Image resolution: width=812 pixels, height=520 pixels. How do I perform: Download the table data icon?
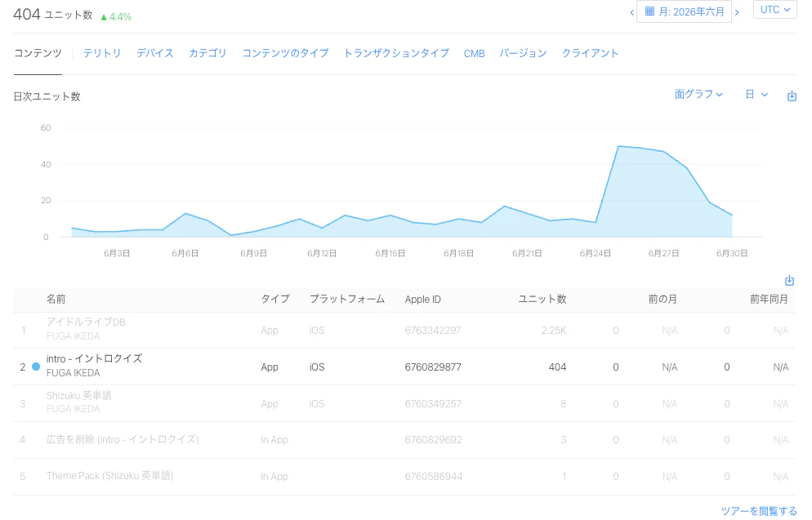[x=789, y=281]
